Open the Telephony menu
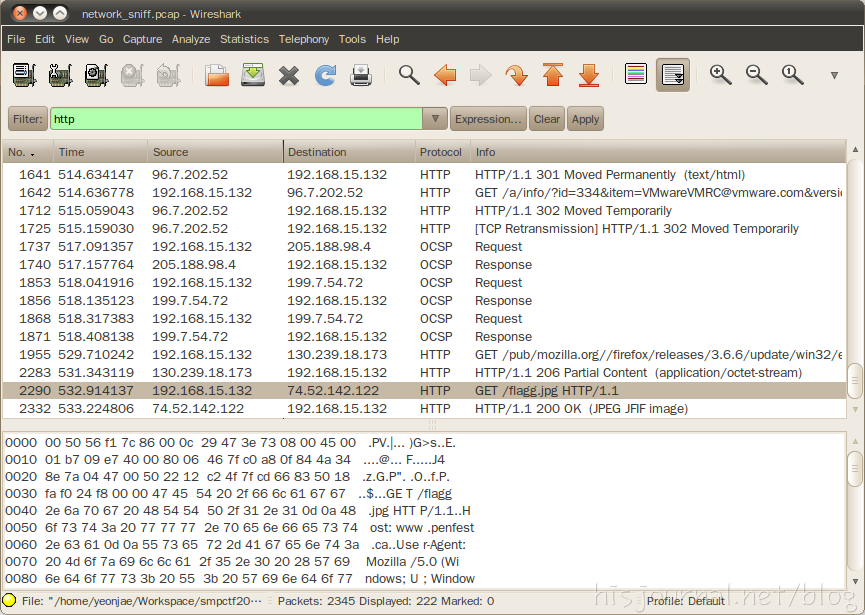865x615 pixels. tap(304, 39)
